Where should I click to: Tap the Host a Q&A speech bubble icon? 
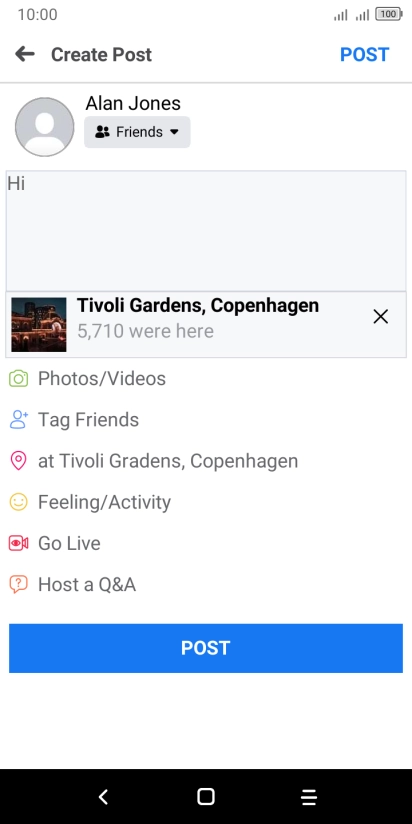[18, 584]
